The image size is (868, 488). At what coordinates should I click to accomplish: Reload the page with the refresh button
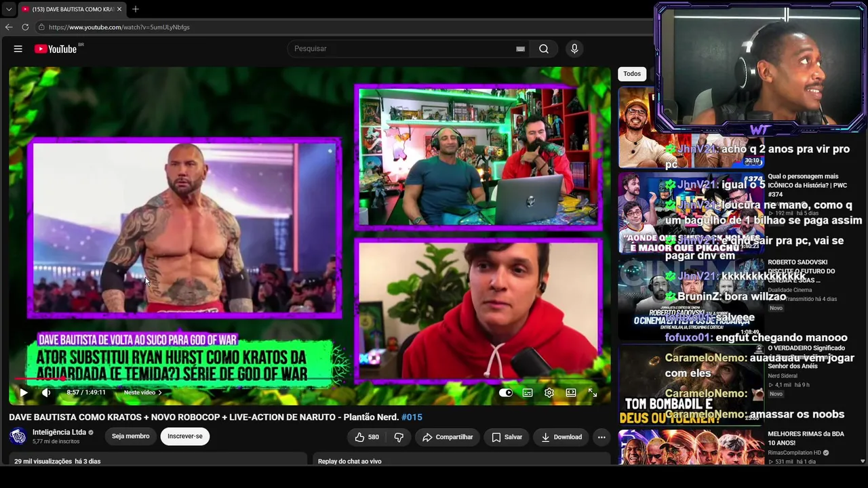(25, 27)
